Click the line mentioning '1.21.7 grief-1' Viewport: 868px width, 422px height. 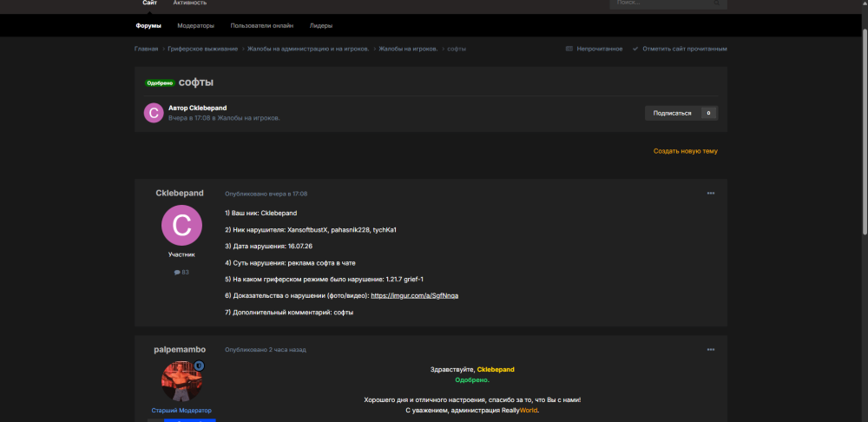point(325,279)
